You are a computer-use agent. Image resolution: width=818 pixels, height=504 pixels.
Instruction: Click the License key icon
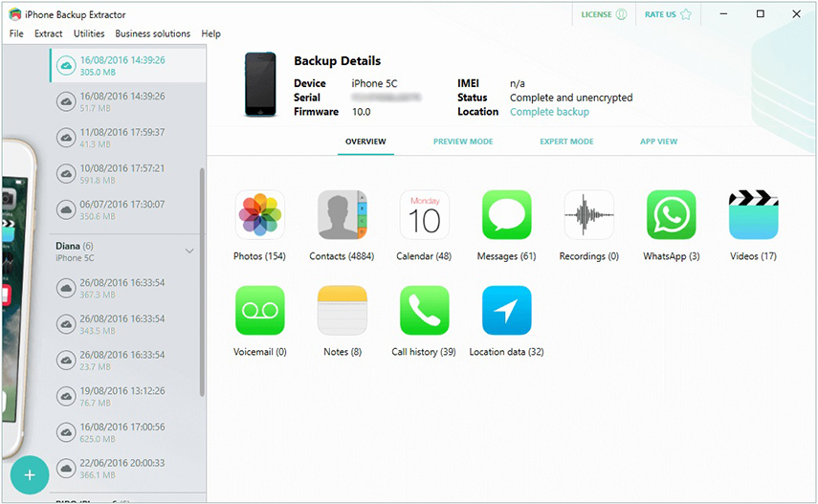(621, 14)
